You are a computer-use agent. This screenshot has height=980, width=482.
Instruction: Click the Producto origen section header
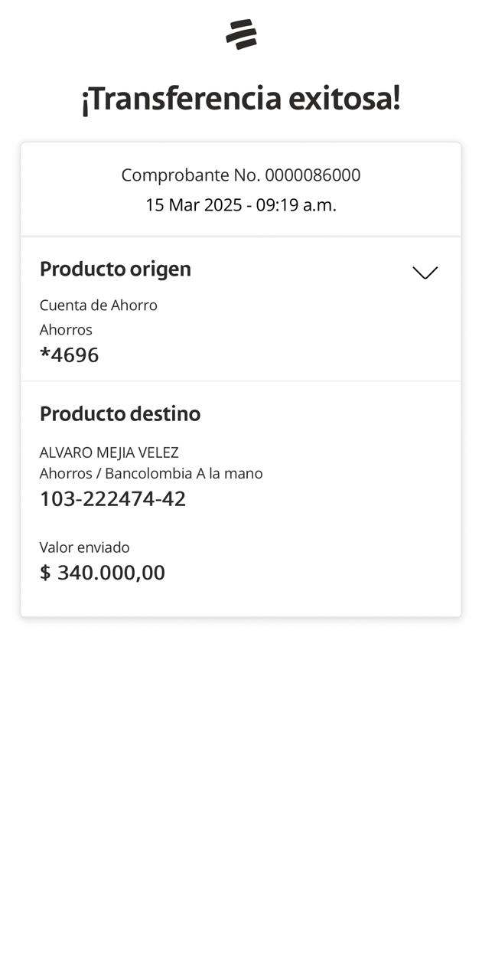point(116,269)
